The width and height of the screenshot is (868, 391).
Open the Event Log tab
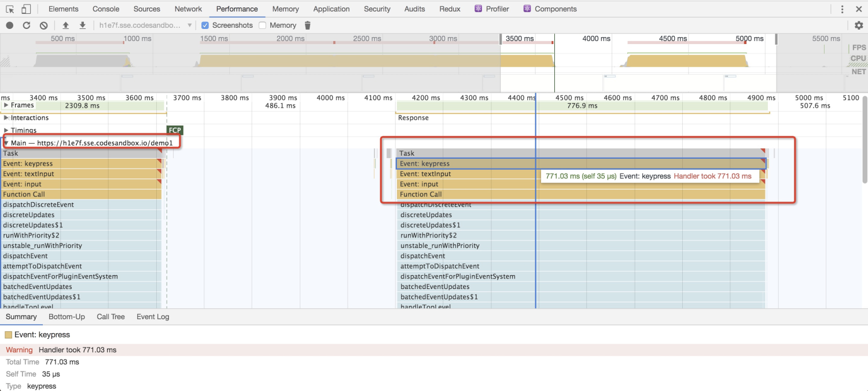[153, 317]
